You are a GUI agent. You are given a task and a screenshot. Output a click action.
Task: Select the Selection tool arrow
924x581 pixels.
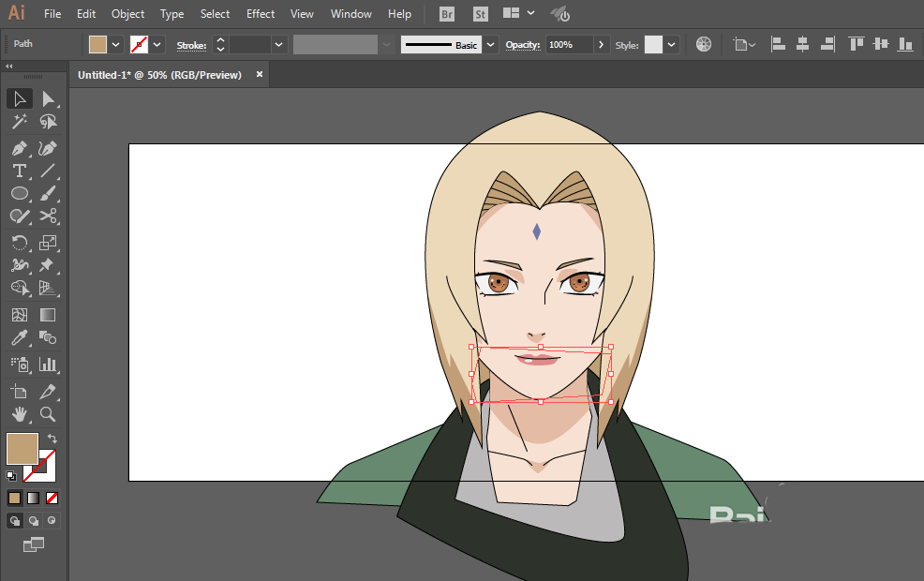[x=20, y=99]
